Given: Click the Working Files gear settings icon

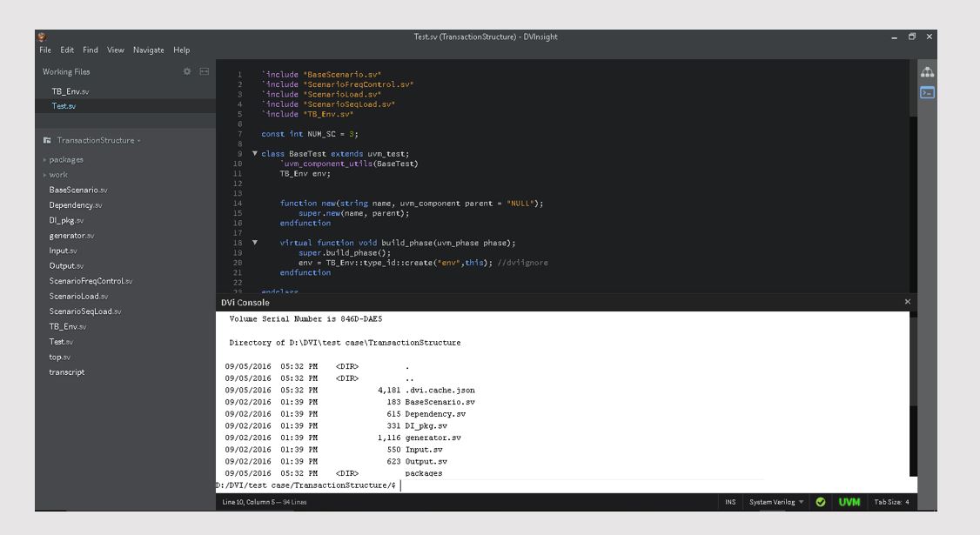Looking at the screenshot, I should click(187, 71).
